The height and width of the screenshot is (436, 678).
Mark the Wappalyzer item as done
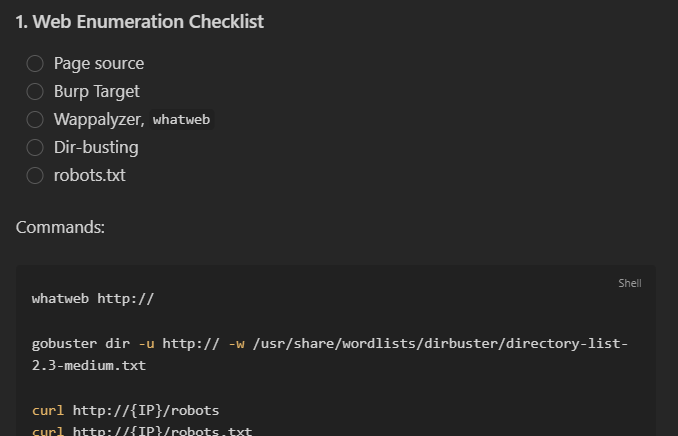[x=35, y=120]
